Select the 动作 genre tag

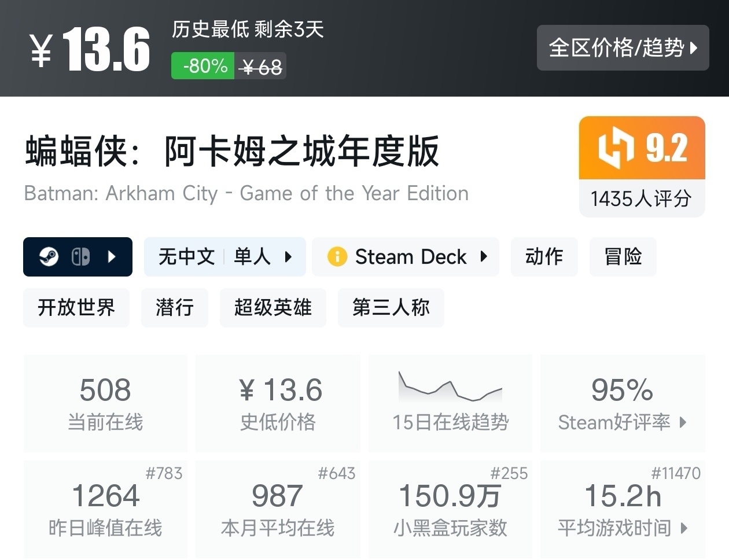point(544,257)
